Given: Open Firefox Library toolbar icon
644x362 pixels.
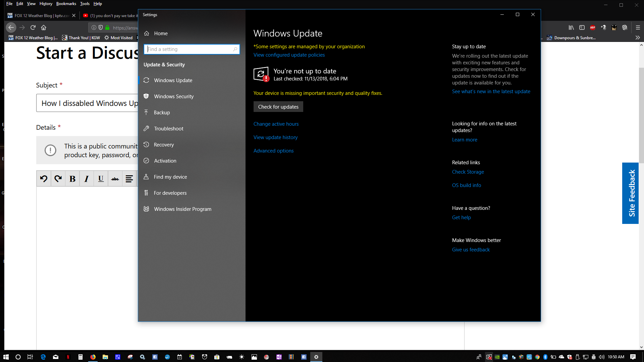Looking at the screenshot, I should point(571,27).
